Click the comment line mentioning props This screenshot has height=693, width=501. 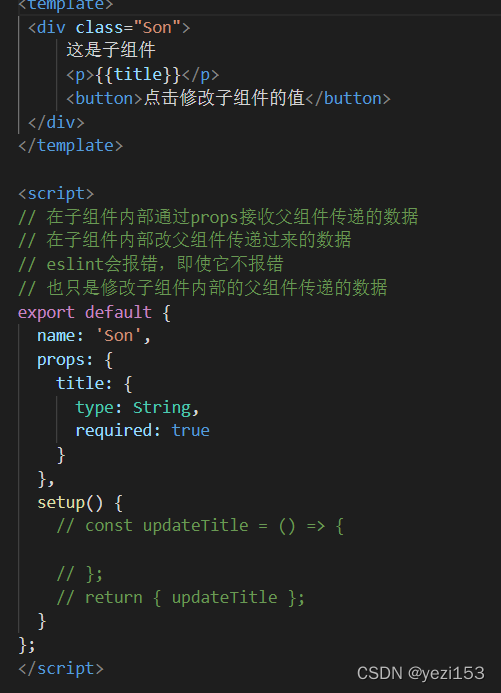coord(218,217)
